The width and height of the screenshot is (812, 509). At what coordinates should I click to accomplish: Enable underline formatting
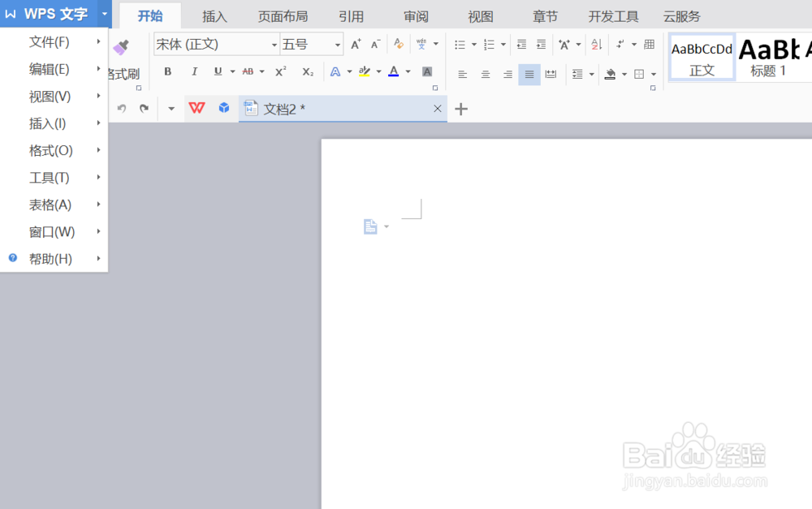(218, 71)
